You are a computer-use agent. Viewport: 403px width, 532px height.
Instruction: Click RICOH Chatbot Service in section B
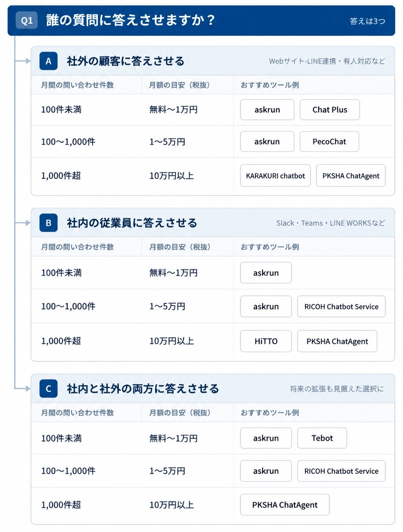click(x=341, y=307)
